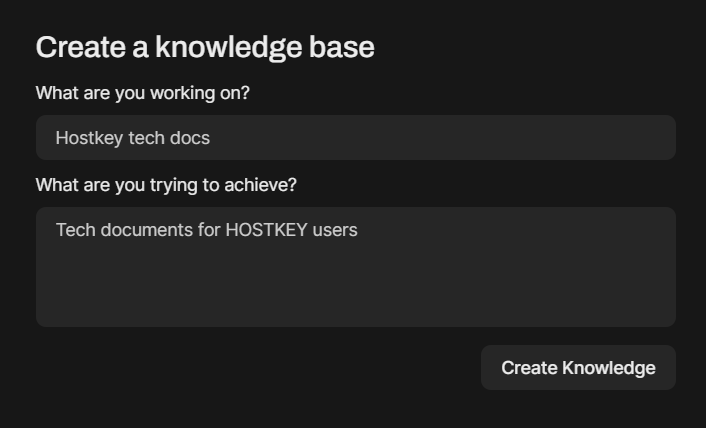Place cursor on word 'docs' in name field

pos(189,138)
